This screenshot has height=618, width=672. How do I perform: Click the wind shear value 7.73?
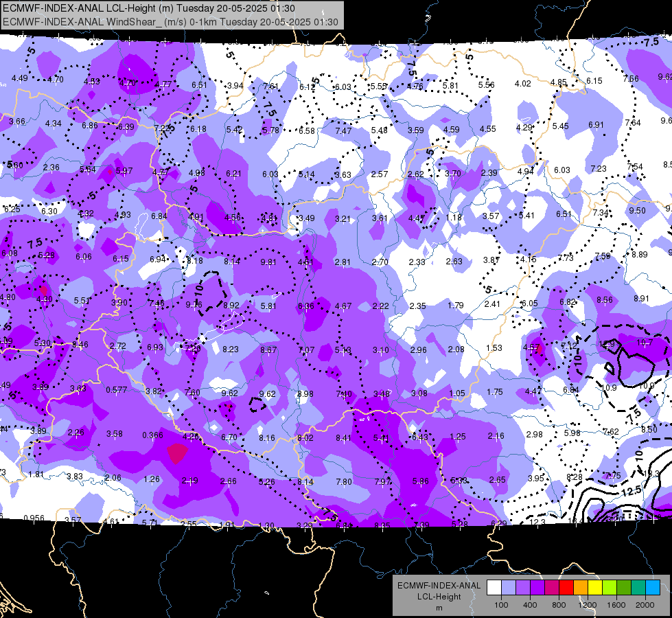(x=566, y=257)
